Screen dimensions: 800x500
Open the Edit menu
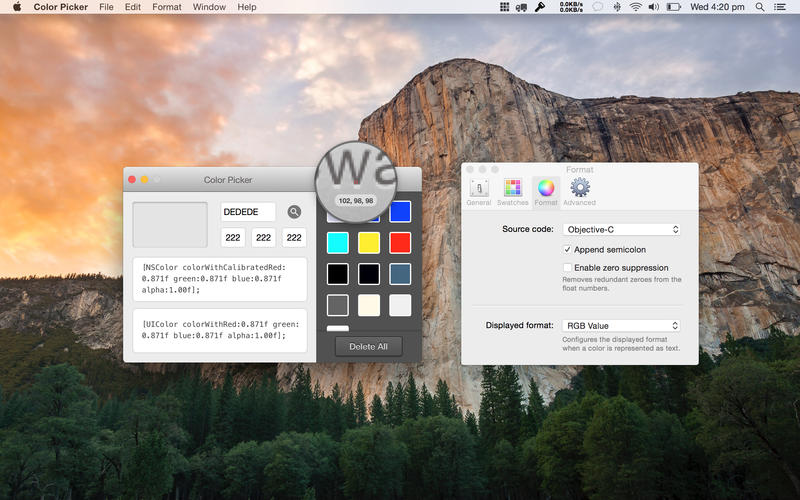click(x=133, y=7)
